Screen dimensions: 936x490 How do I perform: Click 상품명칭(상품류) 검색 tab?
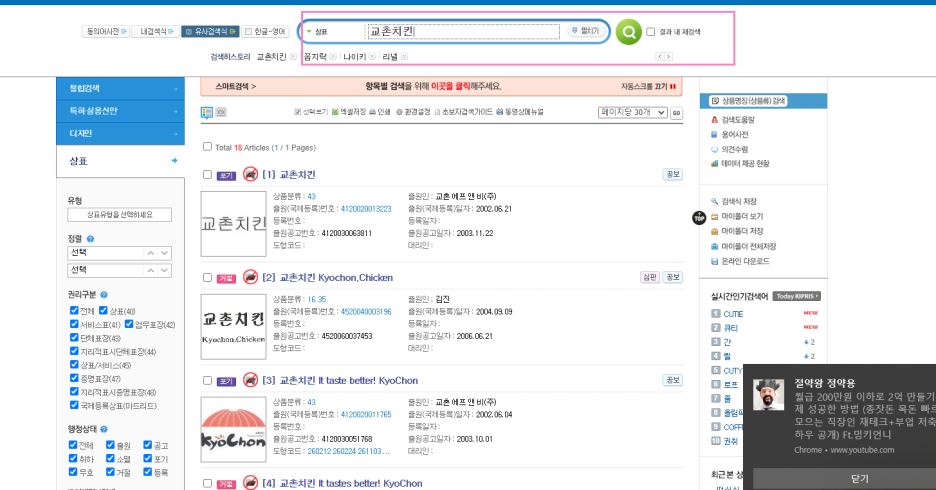coord(749,101)
